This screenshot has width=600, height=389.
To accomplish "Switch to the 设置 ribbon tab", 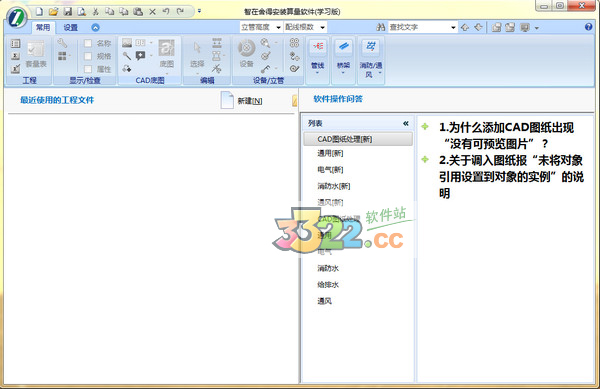I will pyautogui.click(x=71, y=27).
